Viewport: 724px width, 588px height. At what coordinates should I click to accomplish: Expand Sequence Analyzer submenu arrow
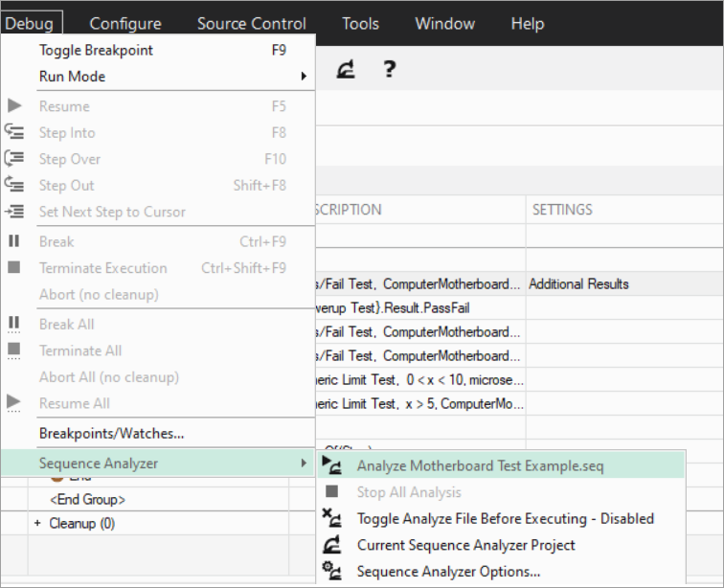304,463
